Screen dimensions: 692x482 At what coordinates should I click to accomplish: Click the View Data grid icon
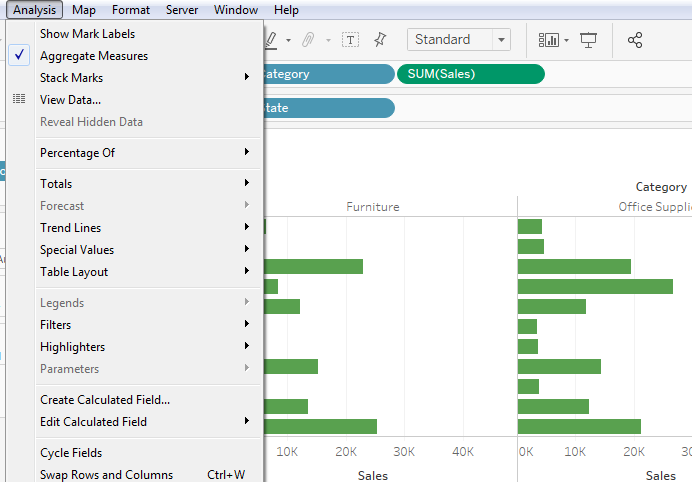tap(19, 99)
